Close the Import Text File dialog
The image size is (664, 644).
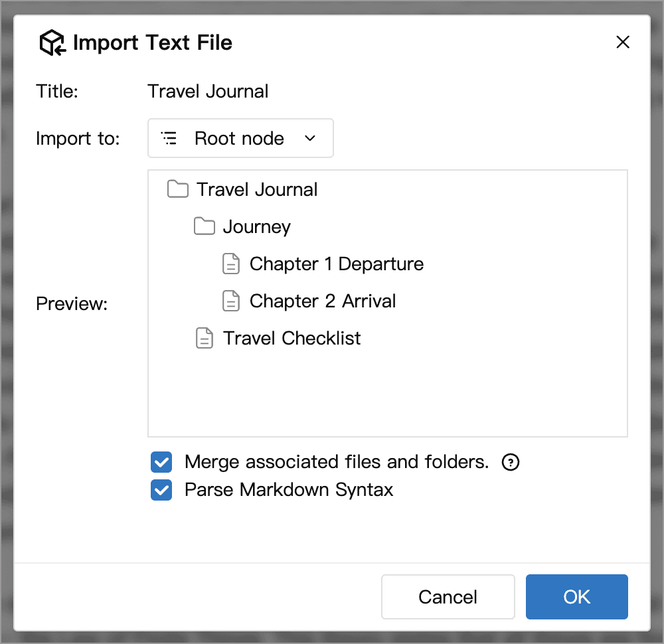(x=623, y=42)
